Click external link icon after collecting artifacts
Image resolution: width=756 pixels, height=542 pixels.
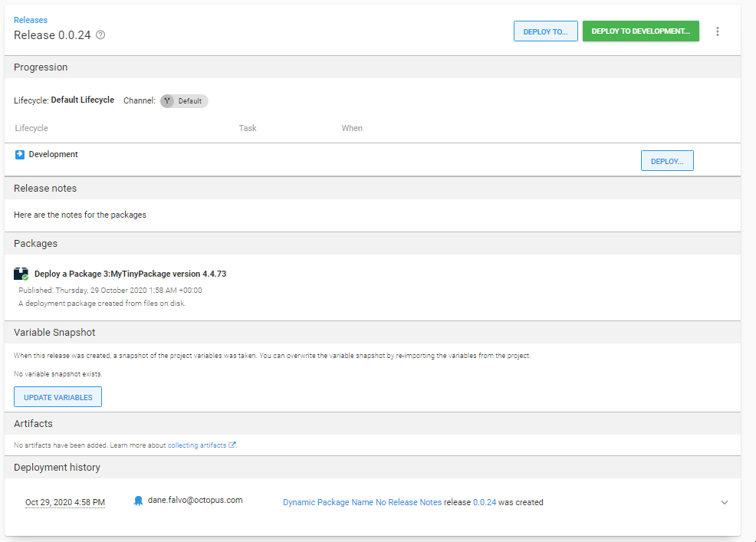(232, 445)
